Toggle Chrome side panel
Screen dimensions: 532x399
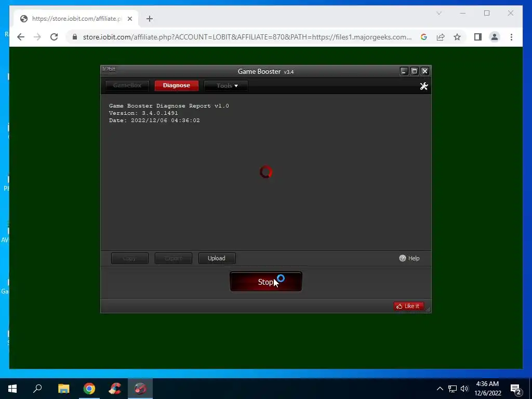478,37
